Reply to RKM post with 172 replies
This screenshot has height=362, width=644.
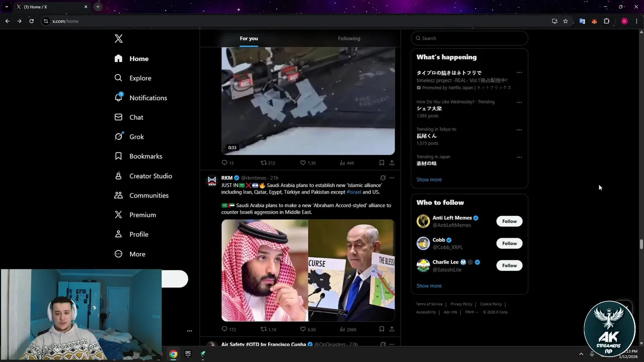229,329
